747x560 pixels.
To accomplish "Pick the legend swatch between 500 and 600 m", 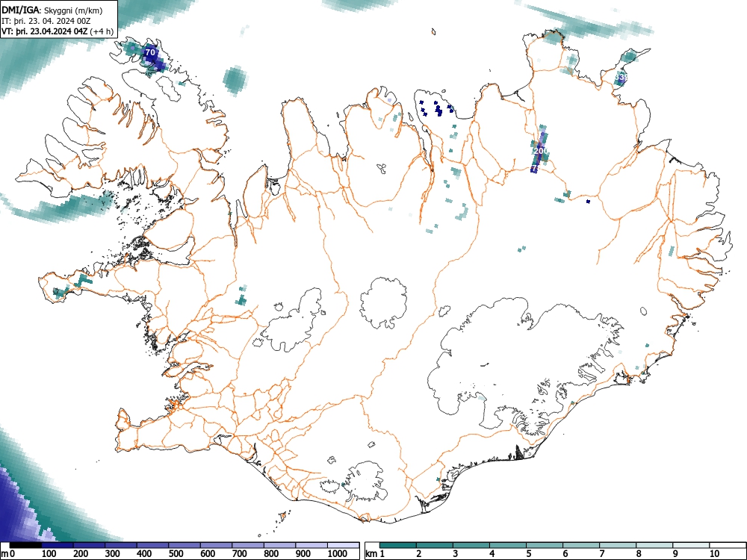I will [x=185, y=545].
